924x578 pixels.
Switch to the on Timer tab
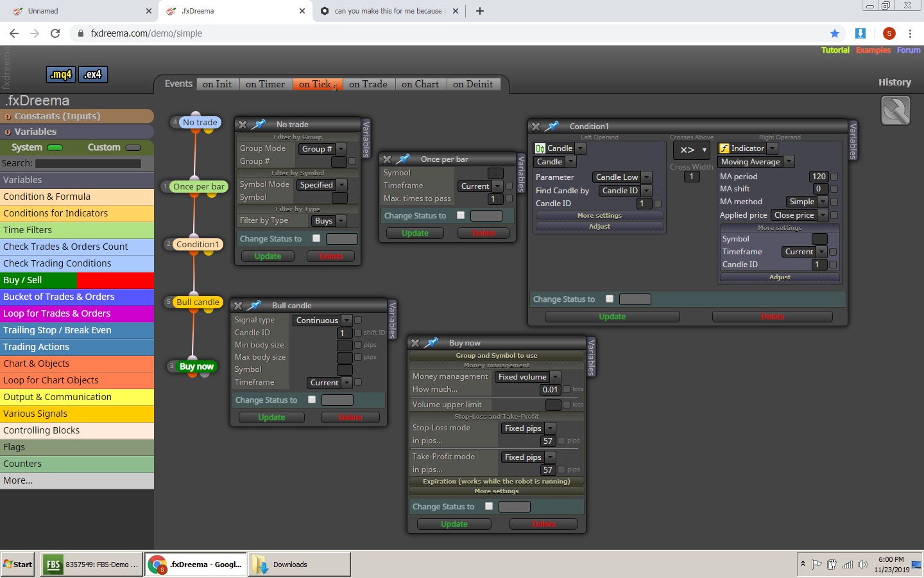point(265,84)
